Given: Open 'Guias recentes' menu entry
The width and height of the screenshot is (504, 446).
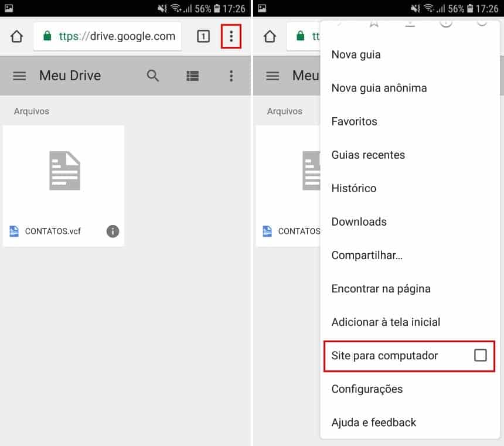Looking at the screenshot, I should pyautogui.click(x=410, y=155).
